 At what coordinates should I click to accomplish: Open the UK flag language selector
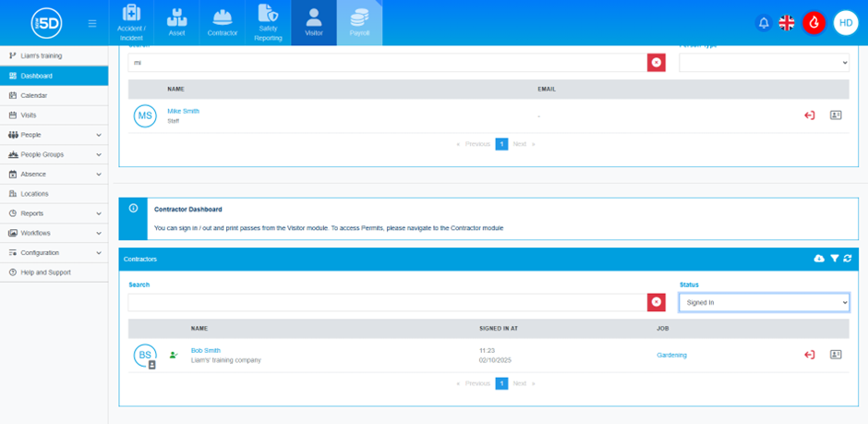coord(787,23)
